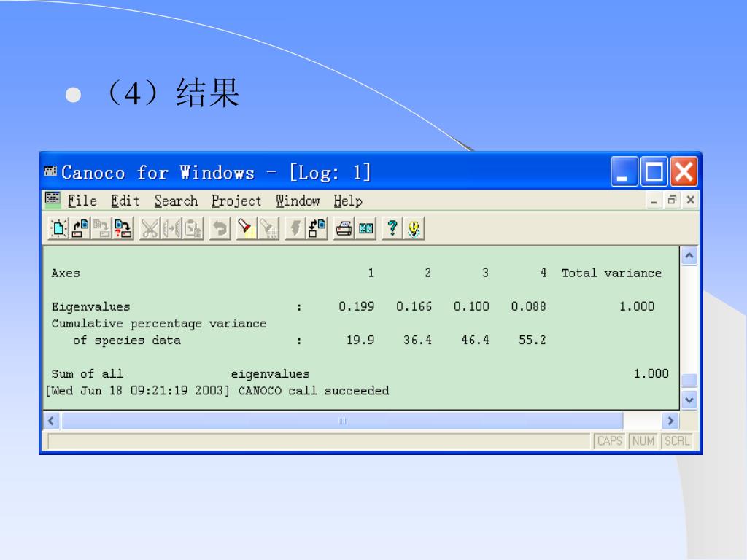
Task: Click cumulative percentage value 46.4
Action: click(475, 340)
